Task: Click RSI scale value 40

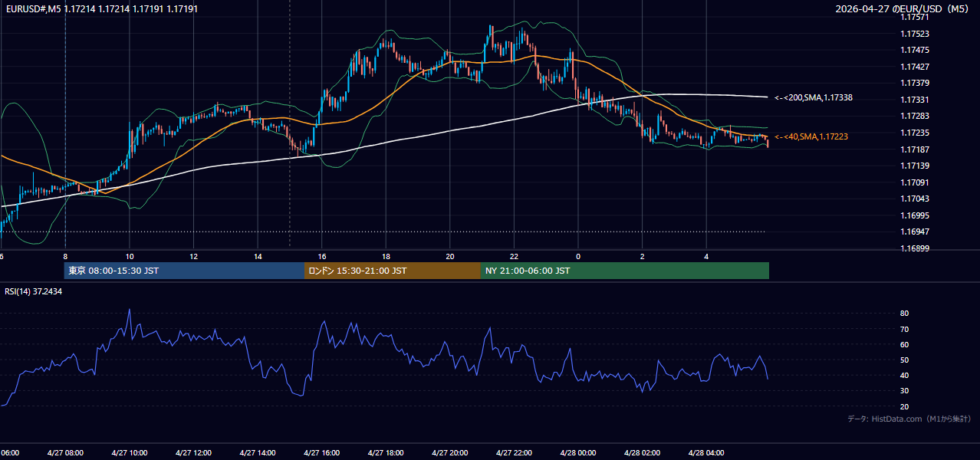Action: [905, 375]
